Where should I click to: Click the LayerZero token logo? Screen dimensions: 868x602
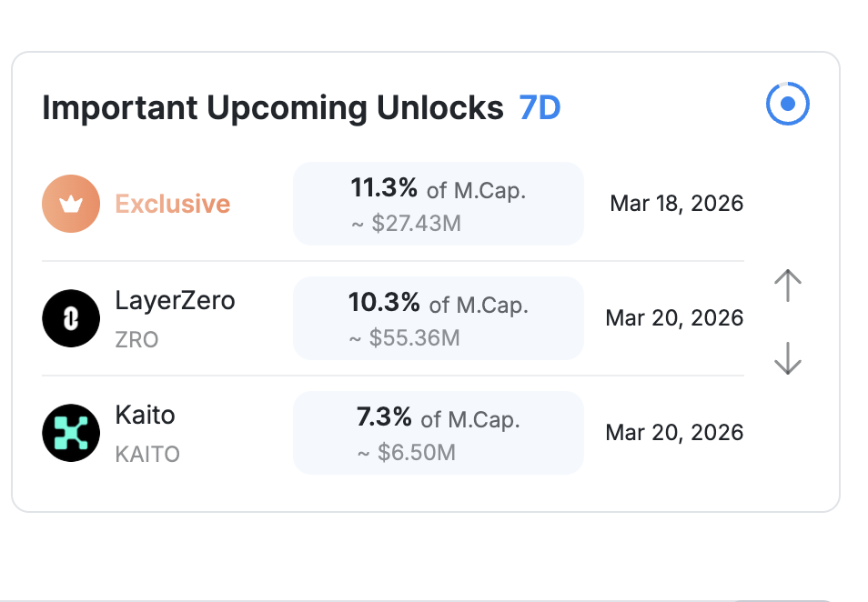[71, 318]
